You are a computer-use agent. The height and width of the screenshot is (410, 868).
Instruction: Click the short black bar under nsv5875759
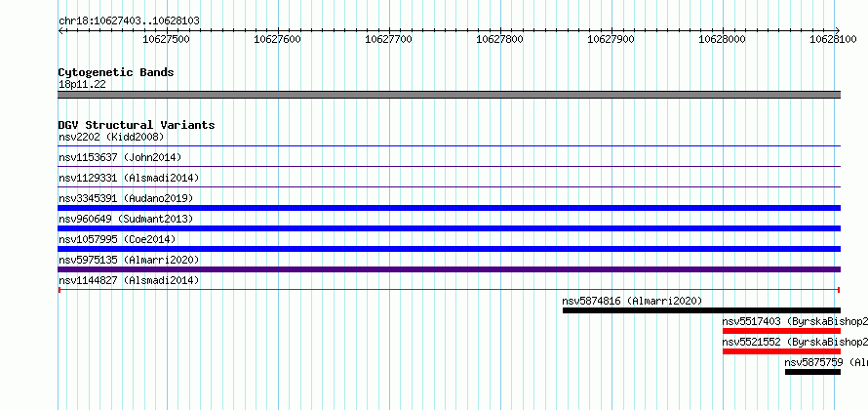(812, 372)
